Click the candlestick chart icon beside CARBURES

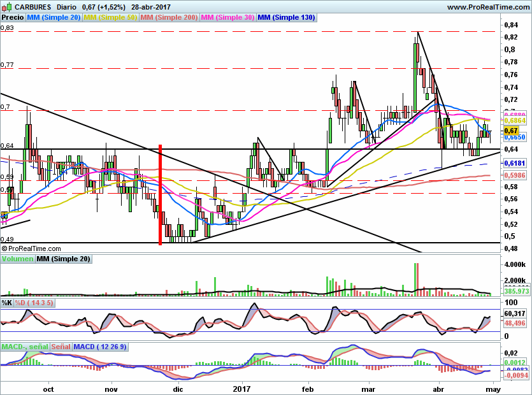click(7, 7)
